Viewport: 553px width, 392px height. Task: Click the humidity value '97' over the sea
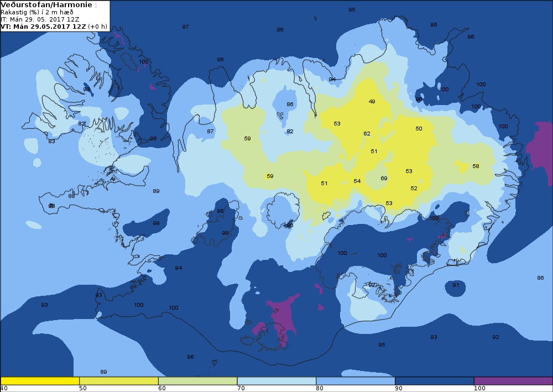[185, 27]
